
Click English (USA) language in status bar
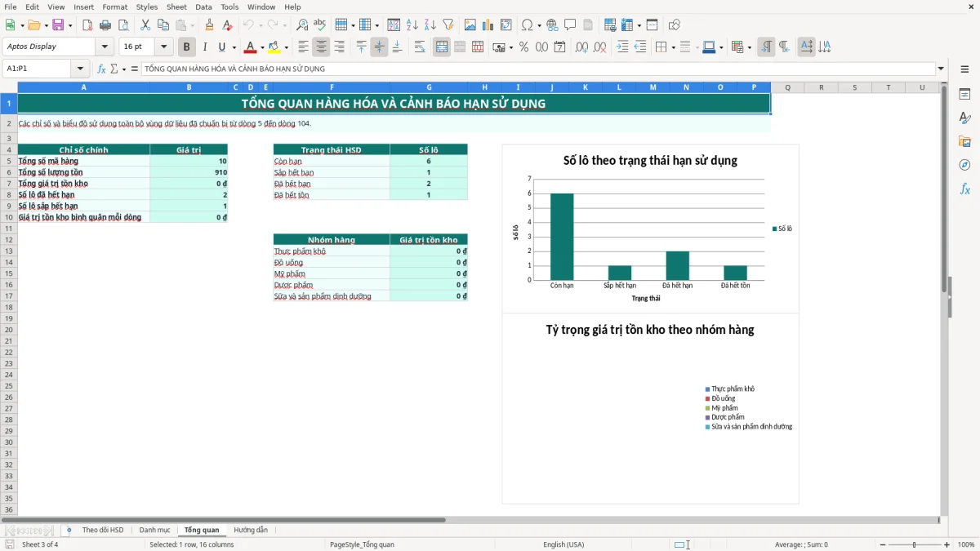(x=563, y=544)
